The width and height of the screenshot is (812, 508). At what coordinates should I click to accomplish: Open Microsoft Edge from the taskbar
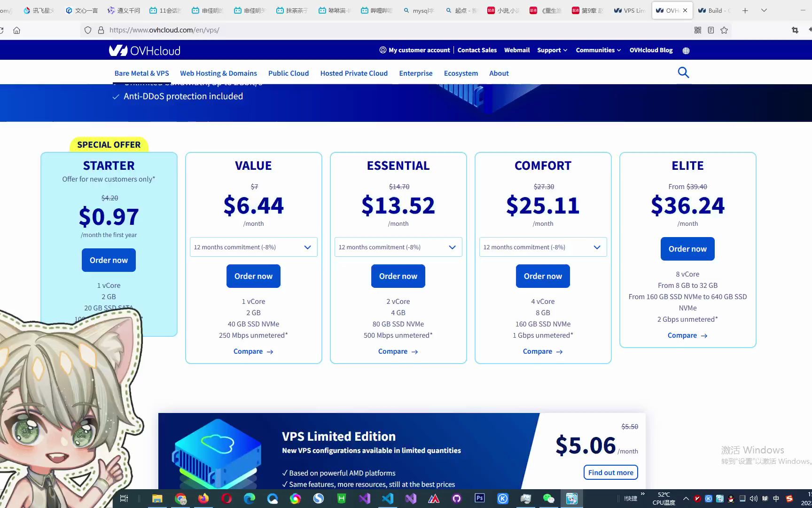pos(250,499)
